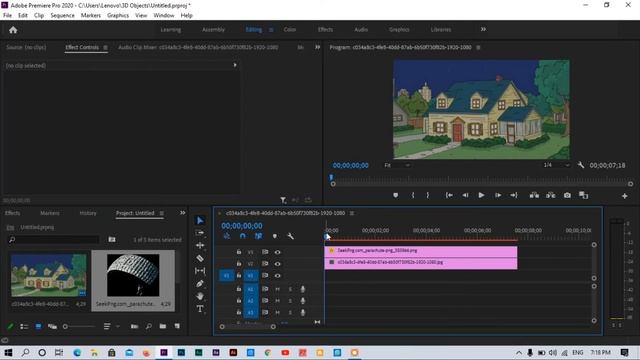Step forward one frame
Viewport: 640px width, 360px height.
(498, 196)
